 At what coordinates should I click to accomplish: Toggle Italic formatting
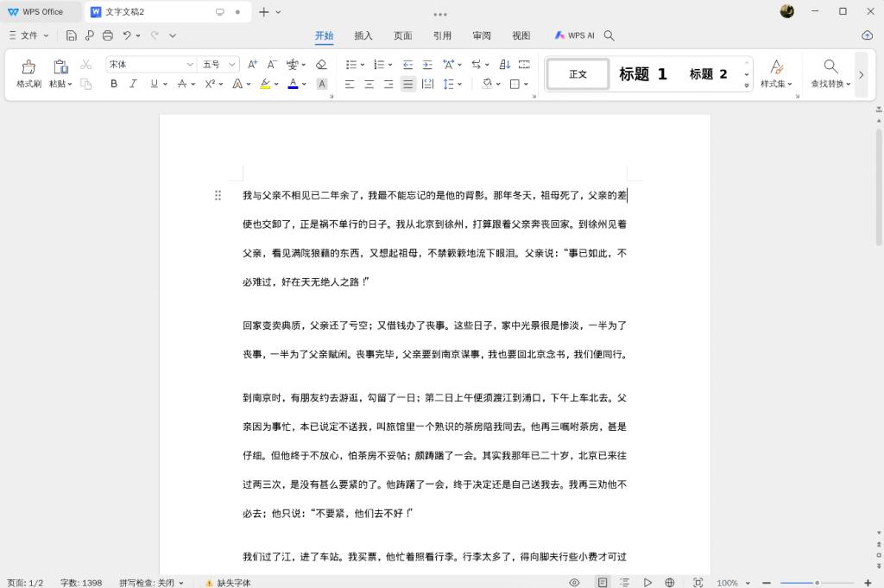[x=133, y=84]
